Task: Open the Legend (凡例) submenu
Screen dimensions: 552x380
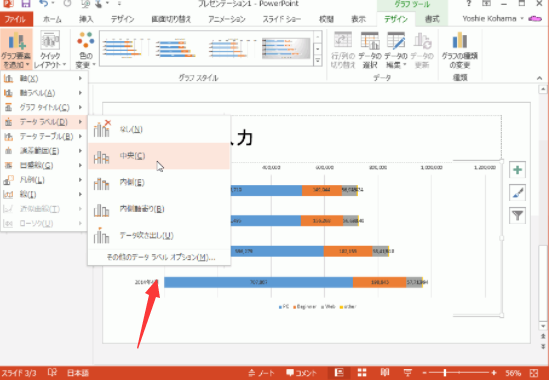Action: (x=44, y=180)
